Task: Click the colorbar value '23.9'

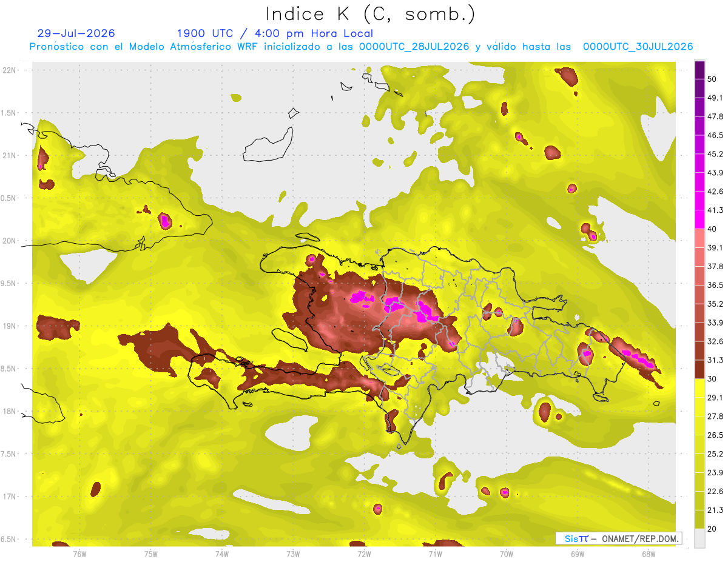Action: click(715, 473)
